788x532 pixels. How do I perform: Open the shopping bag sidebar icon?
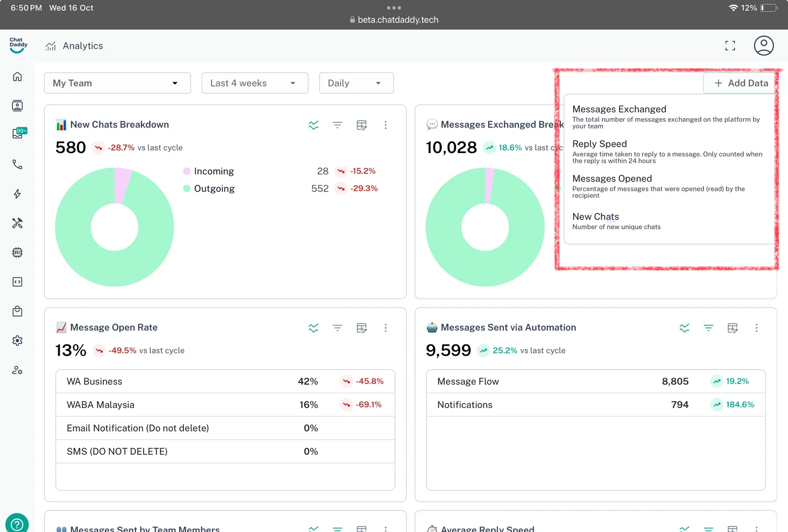click(17, 311)
